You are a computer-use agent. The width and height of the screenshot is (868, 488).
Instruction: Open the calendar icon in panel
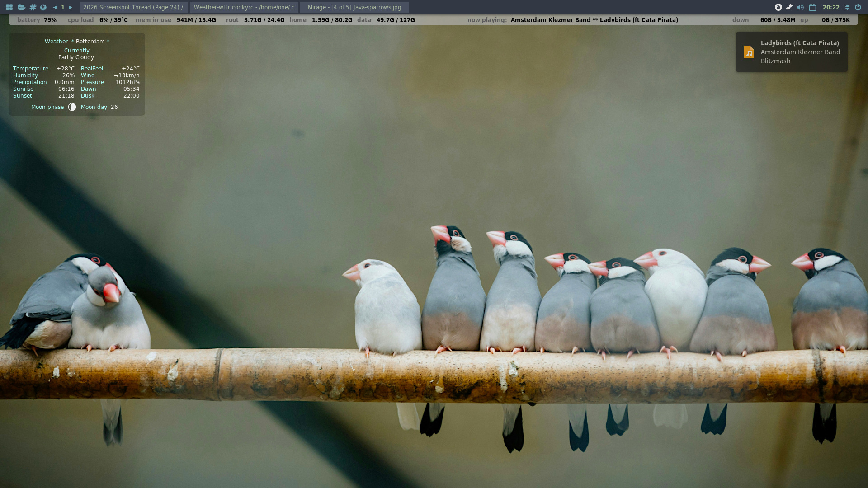(812, 7)
